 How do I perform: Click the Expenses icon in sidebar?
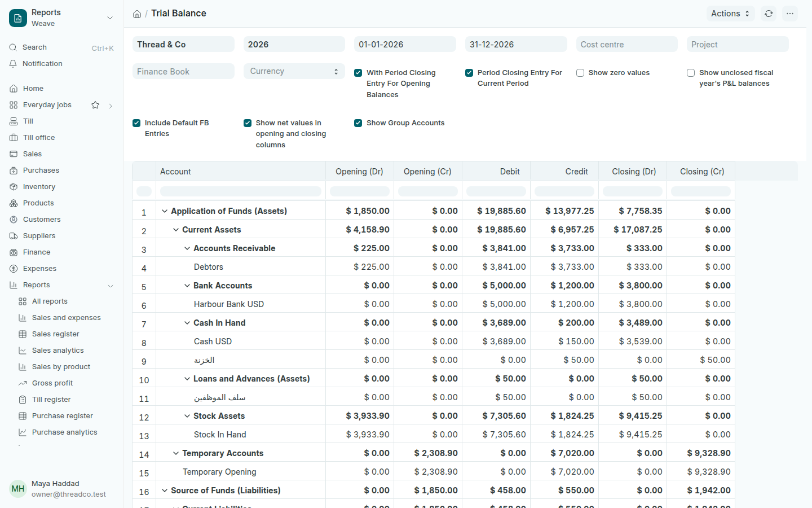[x=14, y=269]
